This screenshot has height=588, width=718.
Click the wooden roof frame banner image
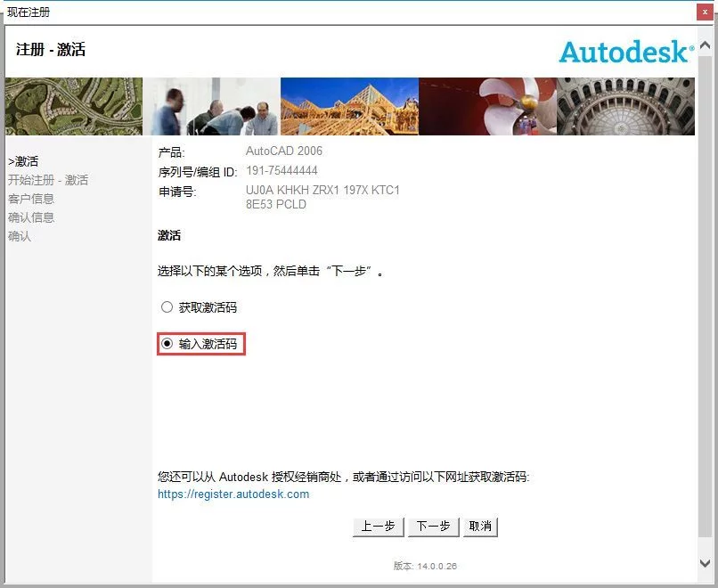350,106
